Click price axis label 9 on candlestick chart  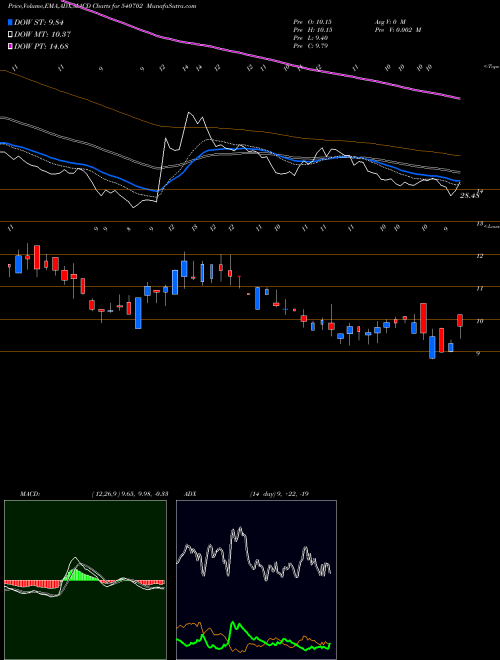[x=478, y=354]
